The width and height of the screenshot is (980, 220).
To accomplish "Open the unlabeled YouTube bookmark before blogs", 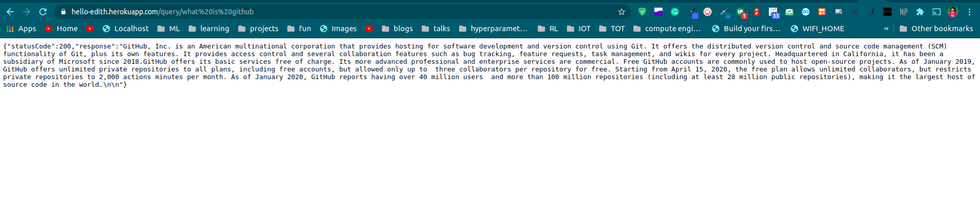I will click(x=369, y=29).
